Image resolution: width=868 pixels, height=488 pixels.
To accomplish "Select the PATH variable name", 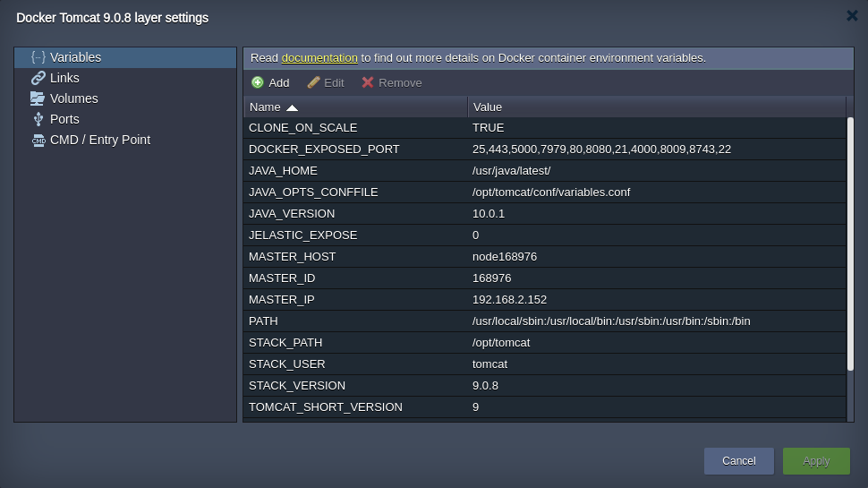I will click(x=263, y=321).
